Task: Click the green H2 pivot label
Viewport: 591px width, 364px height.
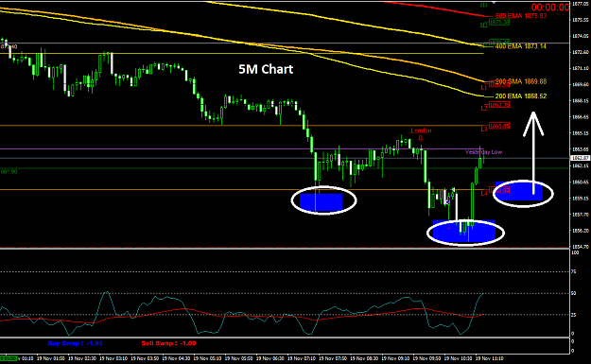Action: 484,25
